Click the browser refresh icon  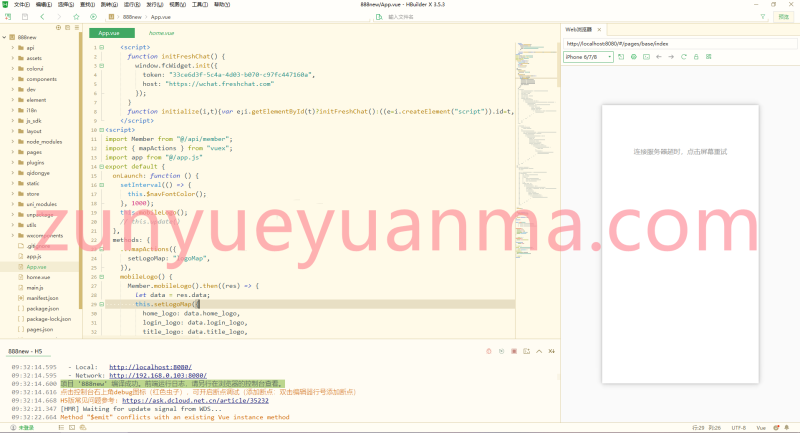683,57
